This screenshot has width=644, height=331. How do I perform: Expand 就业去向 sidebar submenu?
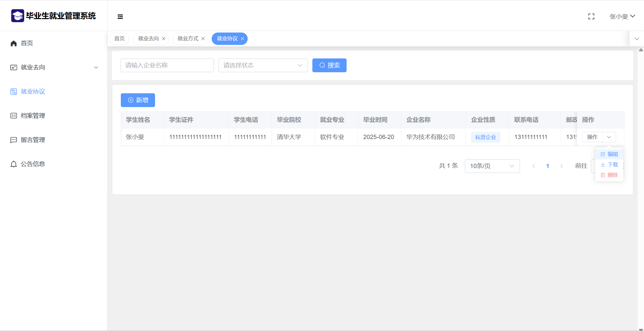point(96,67)
